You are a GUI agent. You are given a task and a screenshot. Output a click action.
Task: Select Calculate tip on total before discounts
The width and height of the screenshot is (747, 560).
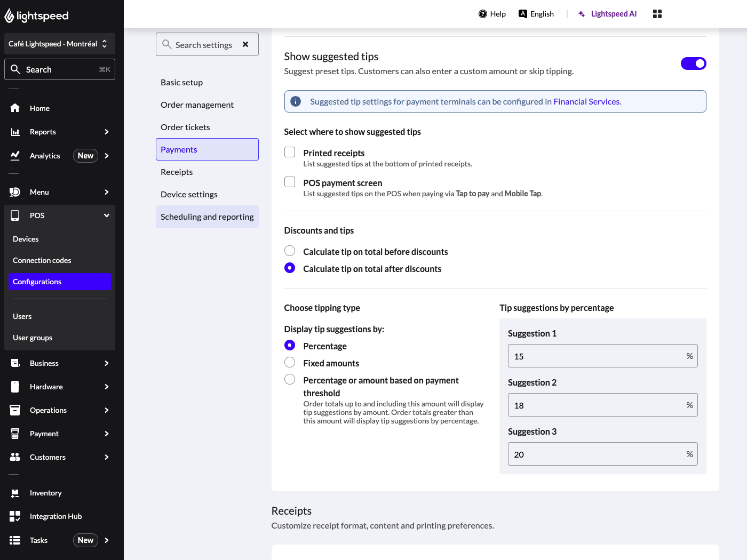coord(290,251)
